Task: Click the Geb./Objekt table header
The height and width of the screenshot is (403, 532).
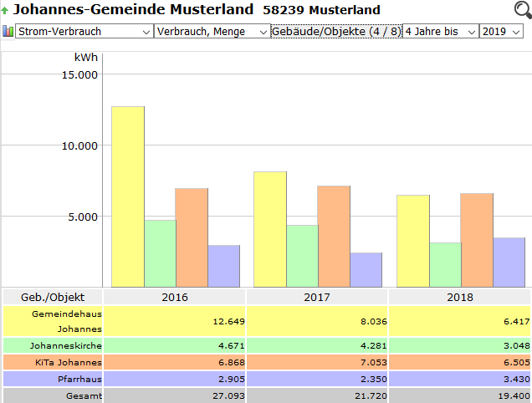Action: (x=53, y=297)
